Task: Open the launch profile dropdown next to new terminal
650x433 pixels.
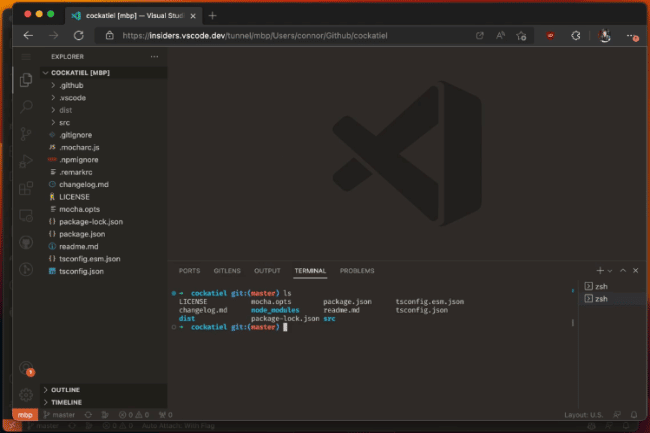Action: [610, 271]
